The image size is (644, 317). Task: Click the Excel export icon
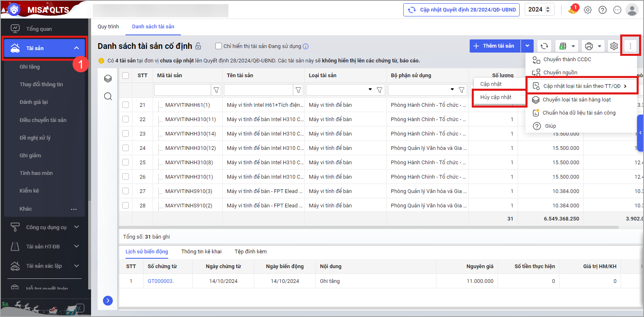(563, 46)
